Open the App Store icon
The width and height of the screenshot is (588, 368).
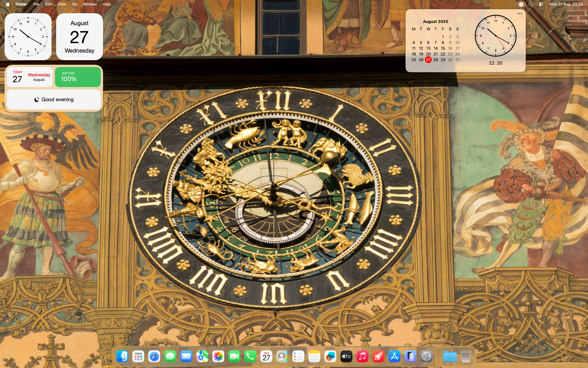coord(394,356)
